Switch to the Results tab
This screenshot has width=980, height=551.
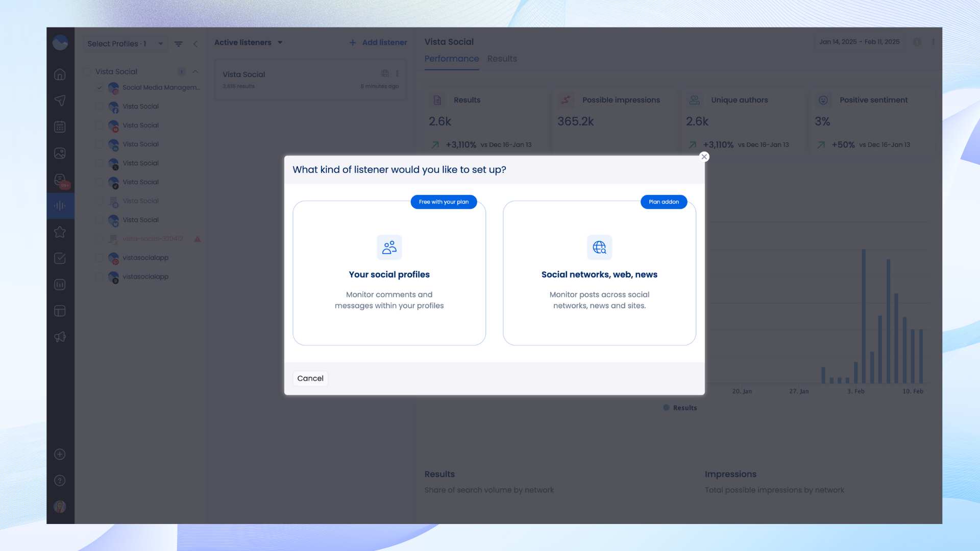[x=502, y=59]
